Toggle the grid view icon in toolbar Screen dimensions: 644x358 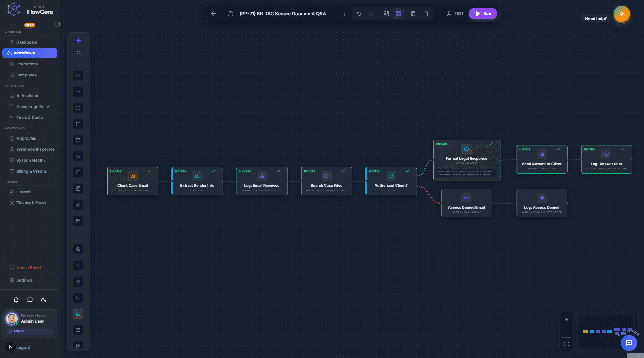click(399, 13)
